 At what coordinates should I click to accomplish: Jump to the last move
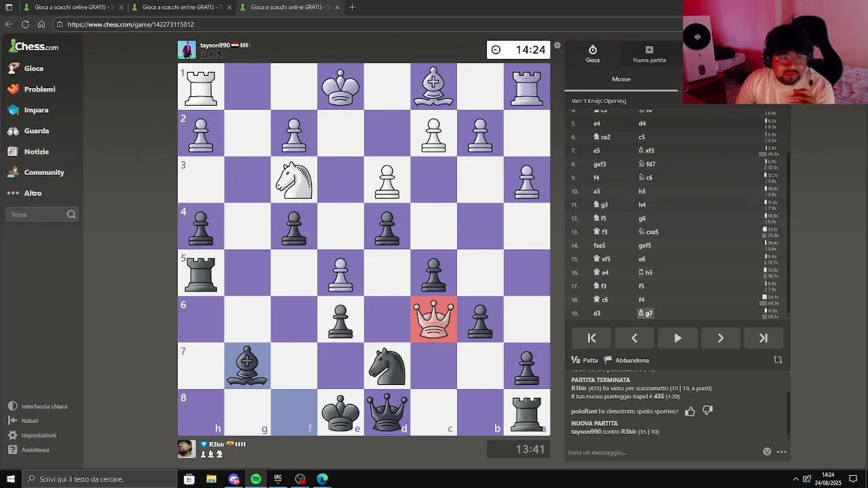(763, 338)
